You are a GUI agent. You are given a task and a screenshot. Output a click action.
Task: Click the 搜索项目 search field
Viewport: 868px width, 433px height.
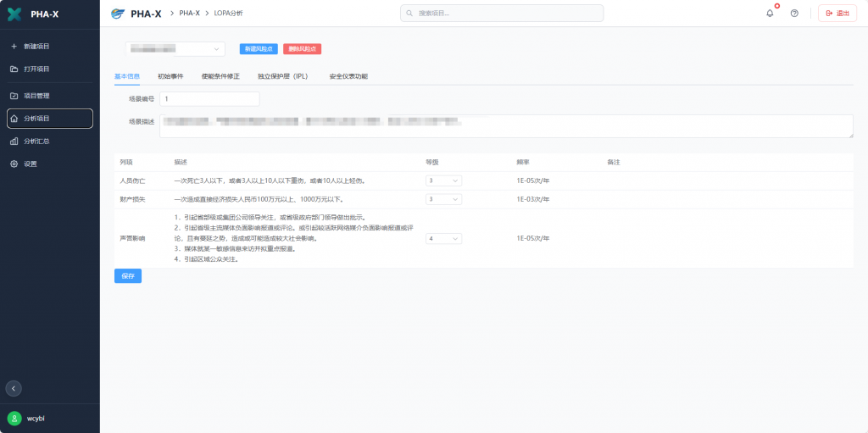point(502,14)
